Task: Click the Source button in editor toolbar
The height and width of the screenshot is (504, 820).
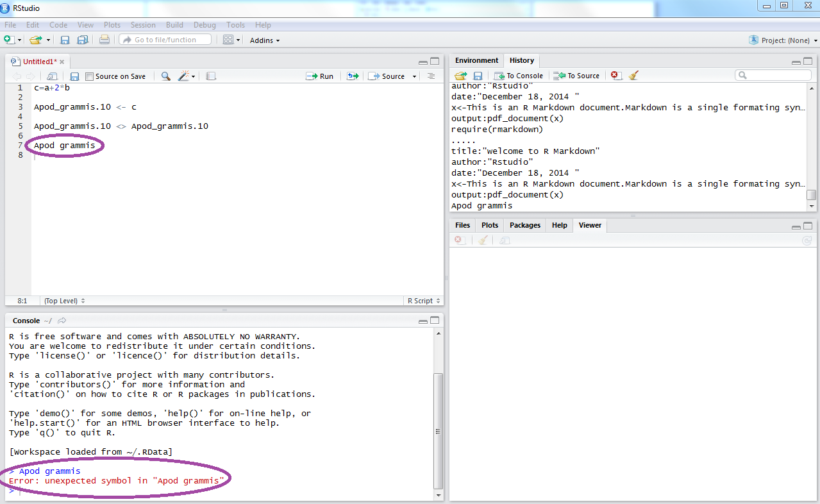Action: point(387,76)
